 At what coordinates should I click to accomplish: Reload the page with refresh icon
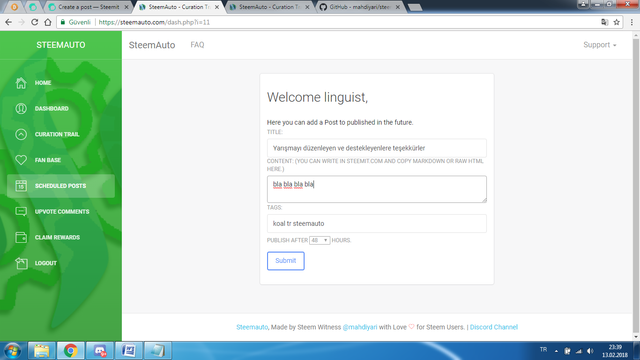tap(34, 22)
